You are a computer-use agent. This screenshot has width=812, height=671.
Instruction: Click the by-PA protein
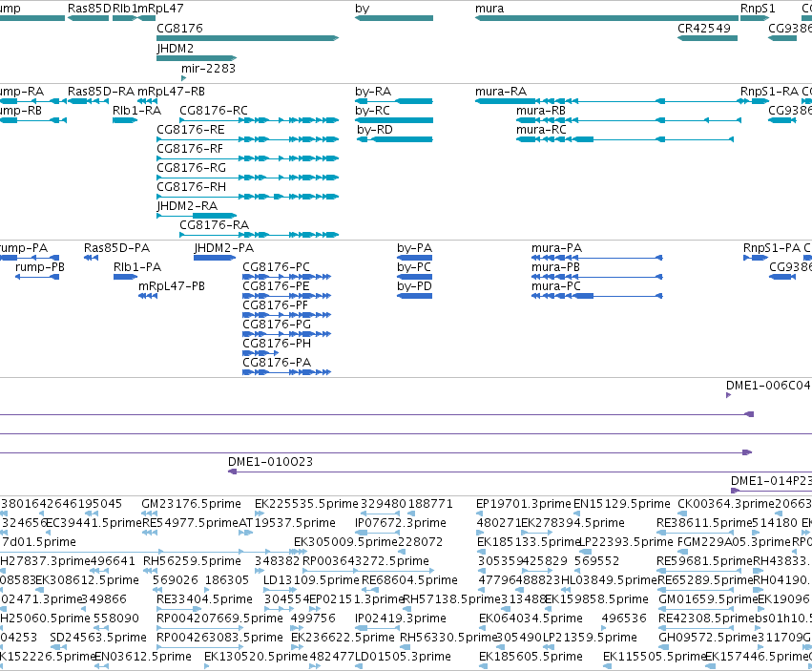point(414,258)
